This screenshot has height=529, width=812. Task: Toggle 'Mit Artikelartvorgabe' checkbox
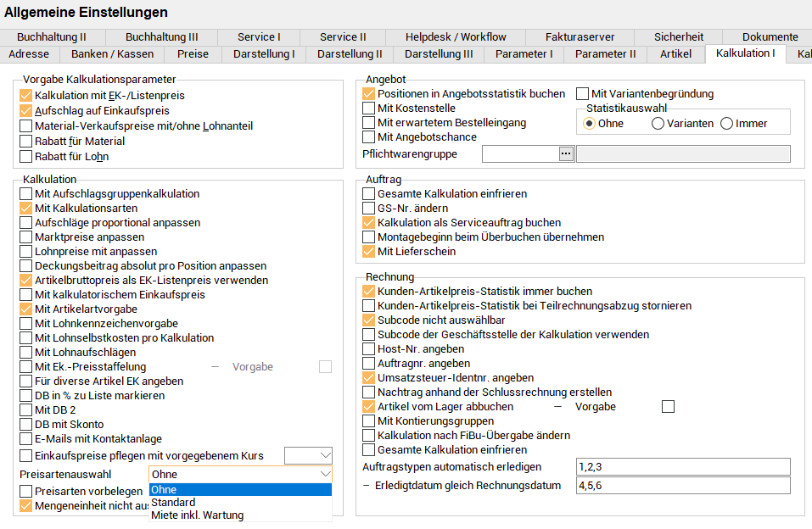tap(26, 309)
